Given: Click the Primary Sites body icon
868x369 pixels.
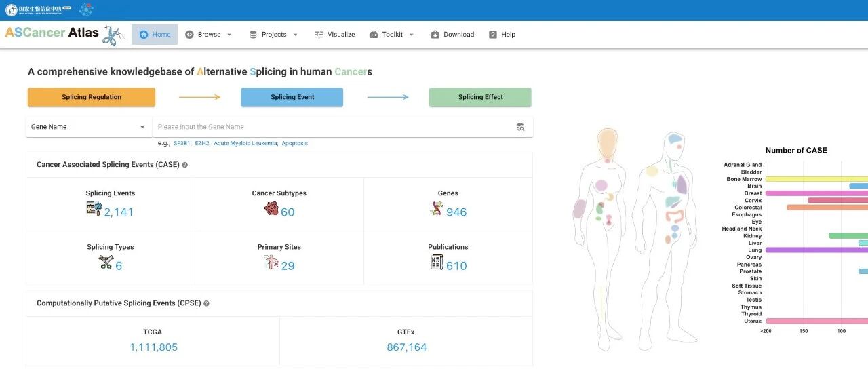Looking at the screenshot, I should click(x=271, y=263).
